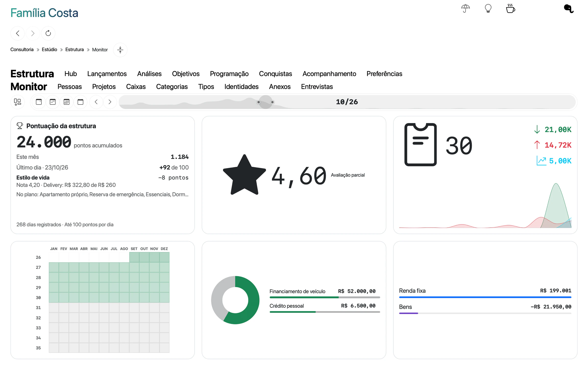Go to previous period in timeline toolbar

click(x=96, y=102)
